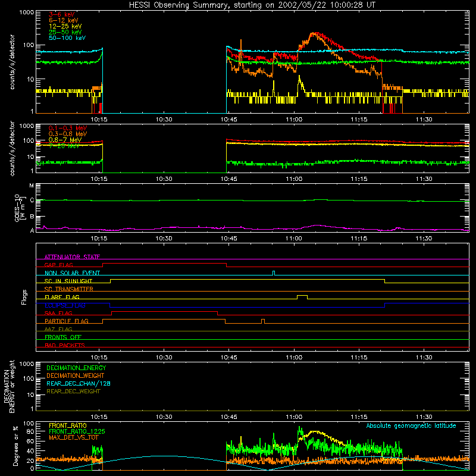Select the BAD_PACKETS flag label

[65, 345]
